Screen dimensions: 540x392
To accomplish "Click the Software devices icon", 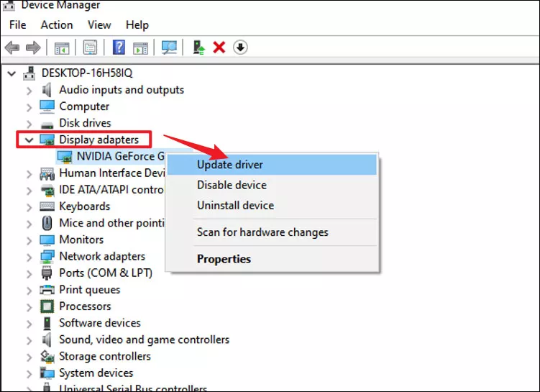I will [x=47, y=323].
